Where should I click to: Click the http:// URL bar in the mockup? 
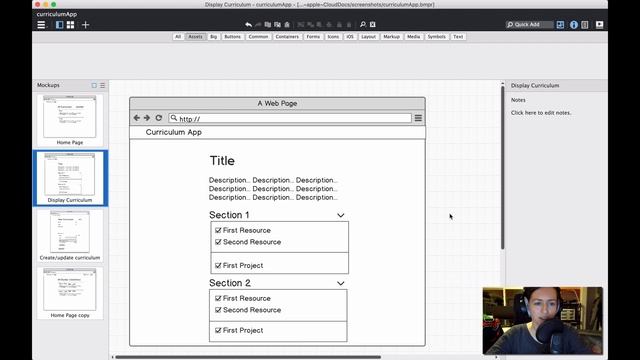[290, 118]
